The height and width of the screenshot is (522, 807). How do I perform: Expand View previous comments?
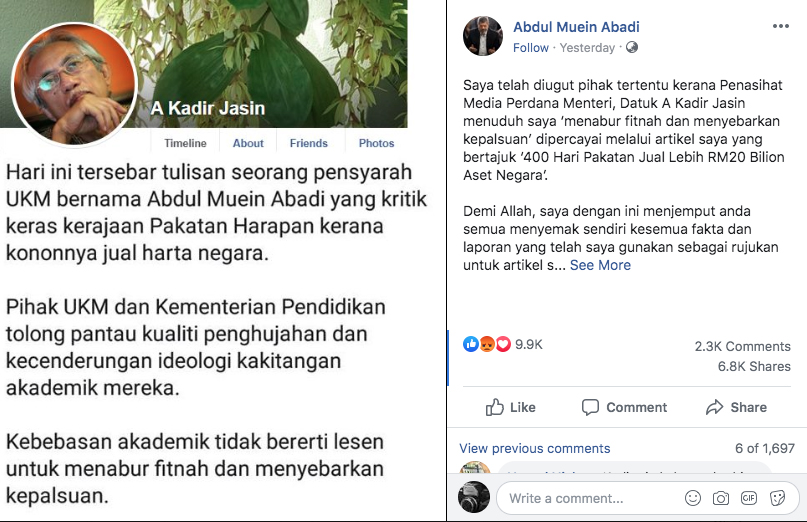(535, 448)
